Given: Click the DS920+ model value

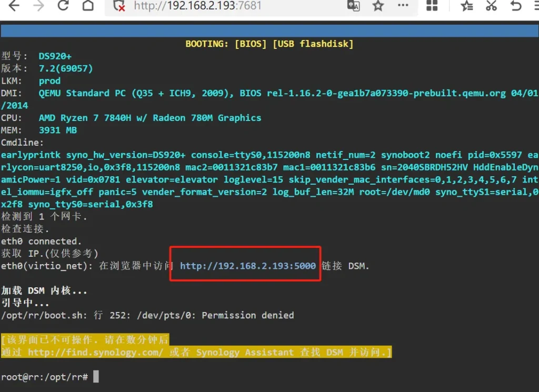Looking at the screenshot, I should coord(55,56).
